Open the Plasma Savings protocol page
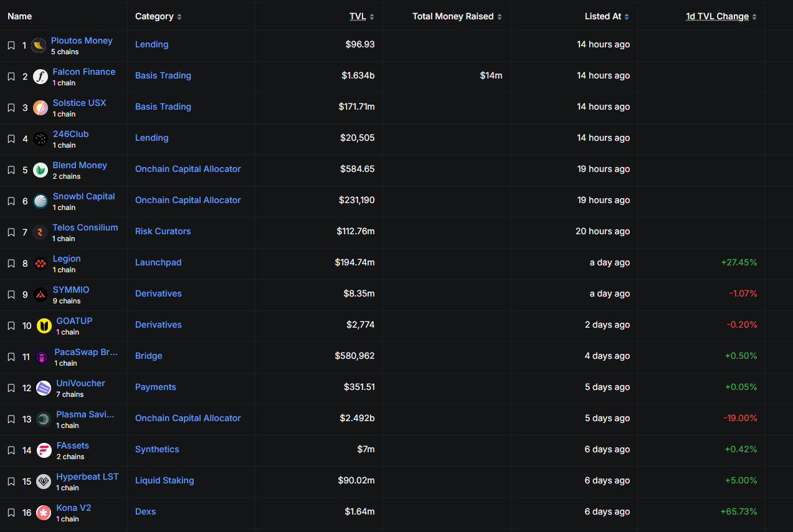Image resolution: width=793 pixels, height=532 pixels. 85,414
